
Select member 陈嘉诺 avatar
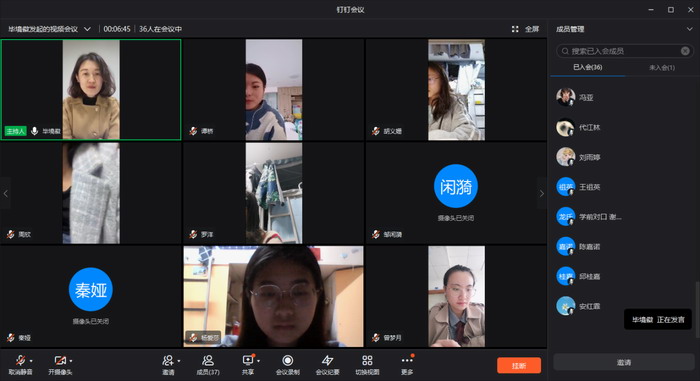[566, 246]
